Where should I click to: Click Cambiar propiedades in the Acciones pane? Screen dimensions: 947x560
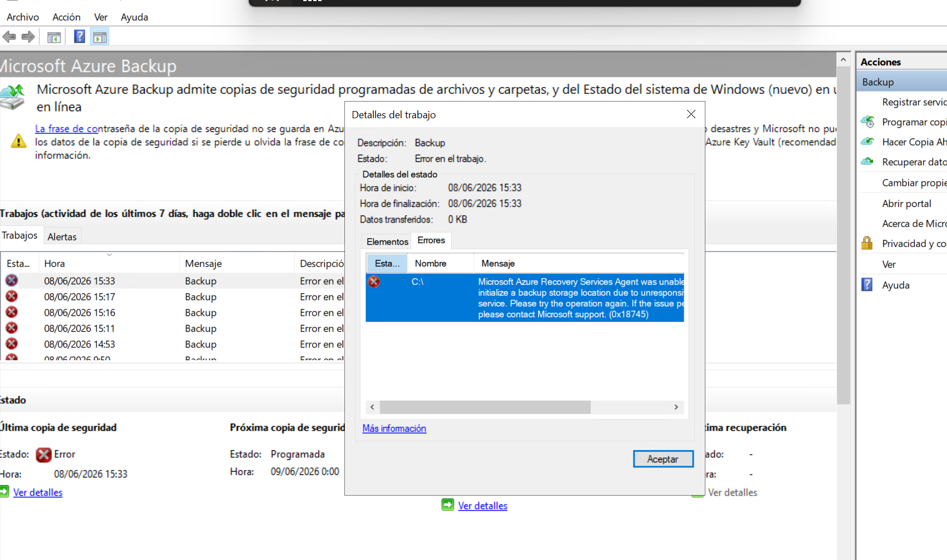[914, 183]
